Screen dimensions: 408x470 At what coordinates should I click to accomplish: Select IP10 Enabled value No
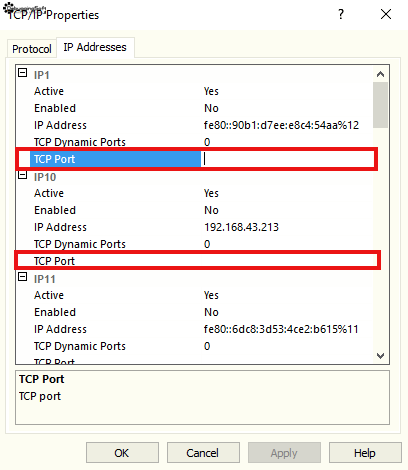(211, 210)
